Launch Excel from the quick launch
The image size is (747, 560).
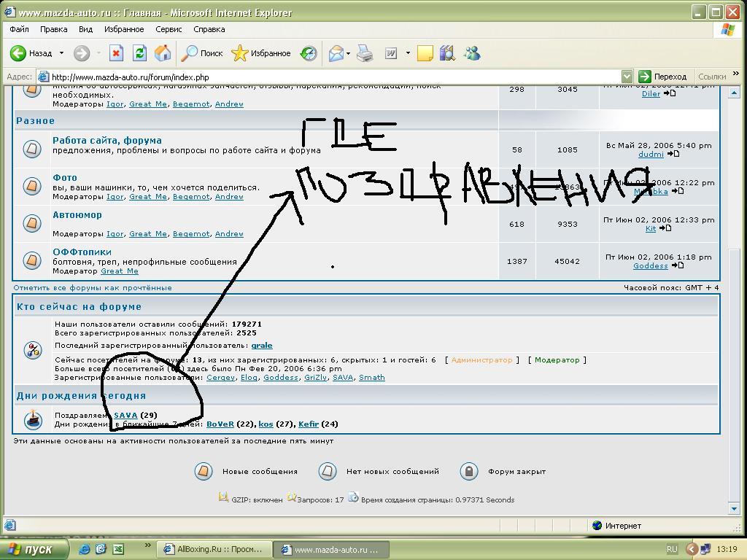117,549
